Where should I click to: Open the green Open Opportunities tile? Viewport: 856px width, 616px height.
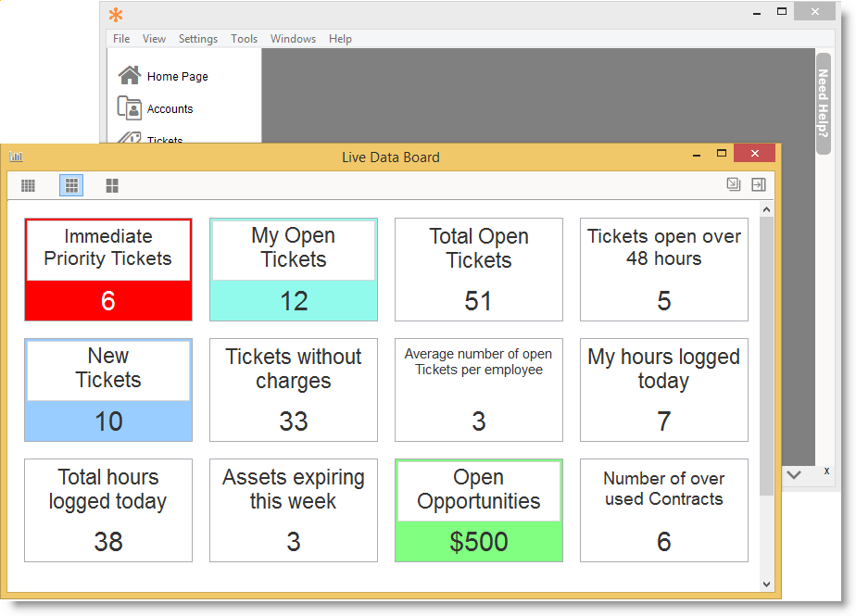[479, 510]
